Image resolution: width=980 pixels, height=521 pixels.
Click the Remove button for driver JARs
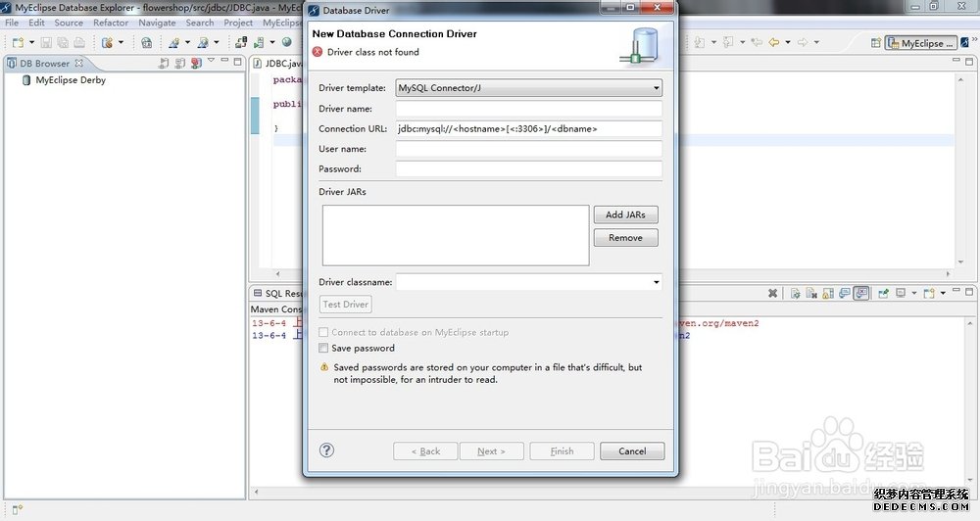[x=625, y=238]
